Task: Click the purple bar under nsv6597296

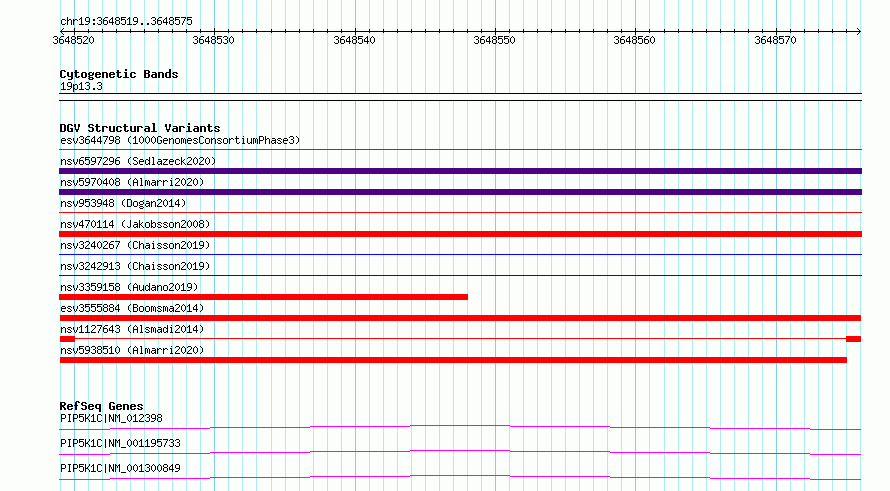Action: click(x=460, y=171)
